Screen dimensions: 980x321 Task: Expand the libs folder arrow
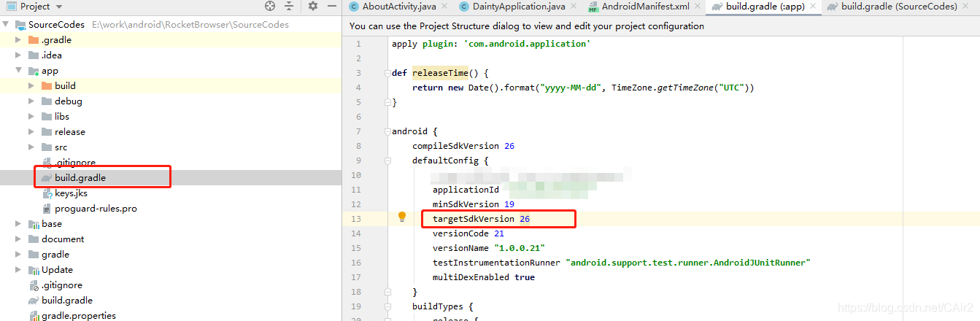(31, 117)
